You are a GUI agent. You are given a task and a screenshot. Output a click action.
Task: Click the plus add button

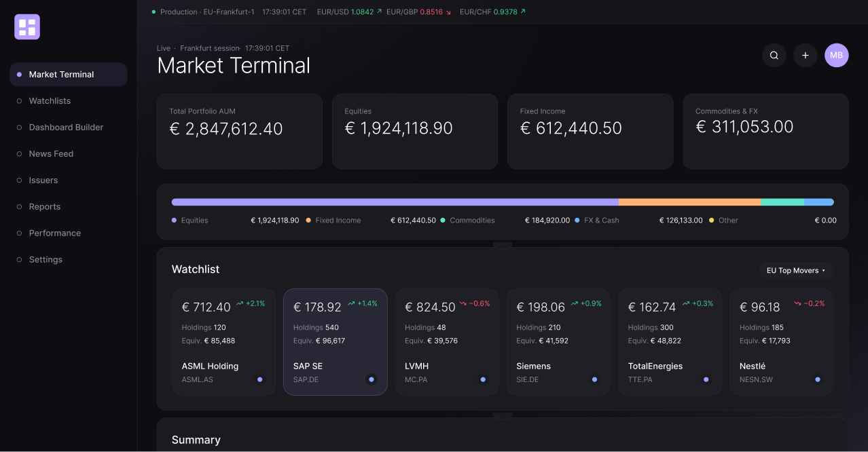(806, 56)
